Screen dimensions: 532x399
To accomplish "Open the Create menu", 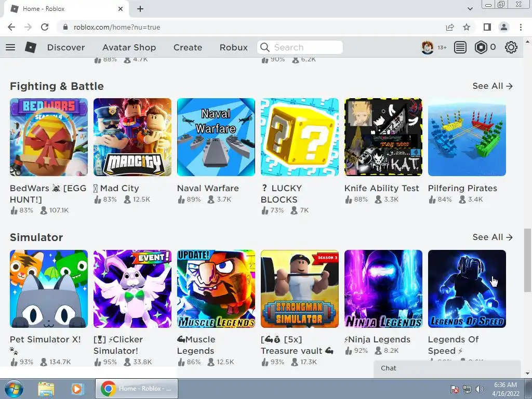I will pos(188,47).
